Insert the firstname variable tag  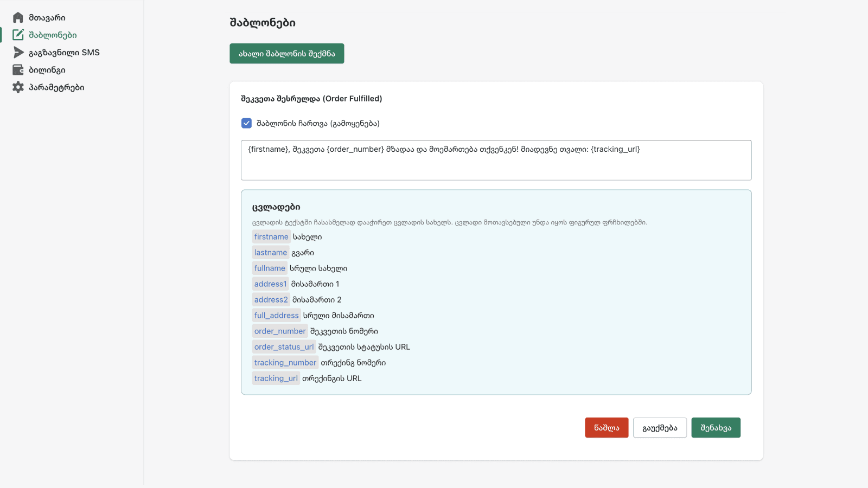[x=271, y=237]
